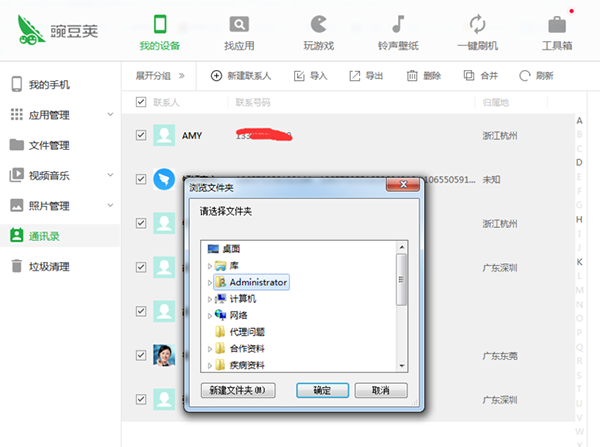The image size is (600, 447).
Task: Open the 一键刷机 flash tab
Action: [x=478, y=33]
